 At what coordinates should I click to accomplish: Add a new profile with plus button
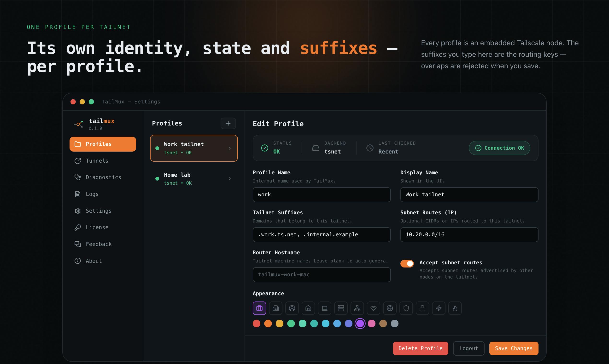pos(228,123)
